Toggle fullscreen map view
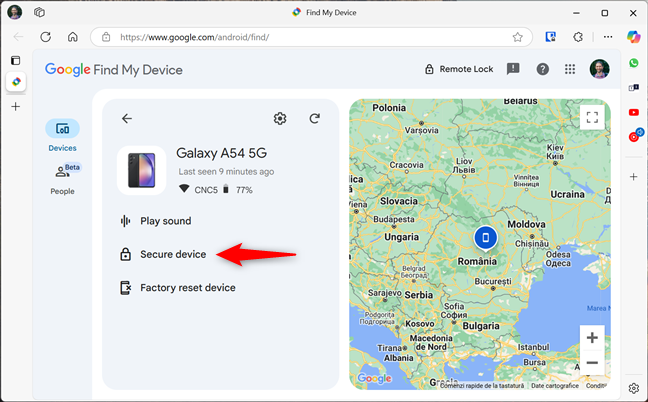The height and width of the screenshot is (402, 648). click(592, 118)
